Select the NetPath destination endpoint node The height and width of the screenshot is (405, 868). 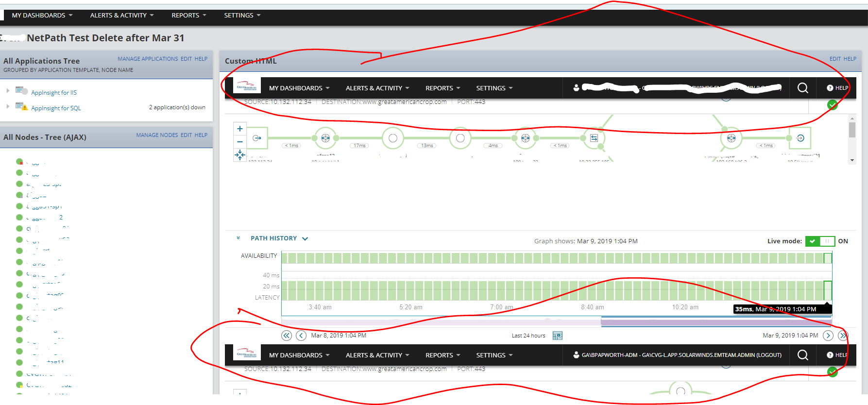click(800, 138)
